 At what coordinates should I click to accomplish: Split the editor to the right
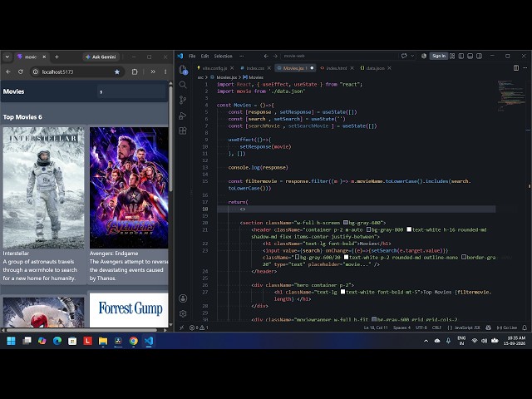(516, 68)
